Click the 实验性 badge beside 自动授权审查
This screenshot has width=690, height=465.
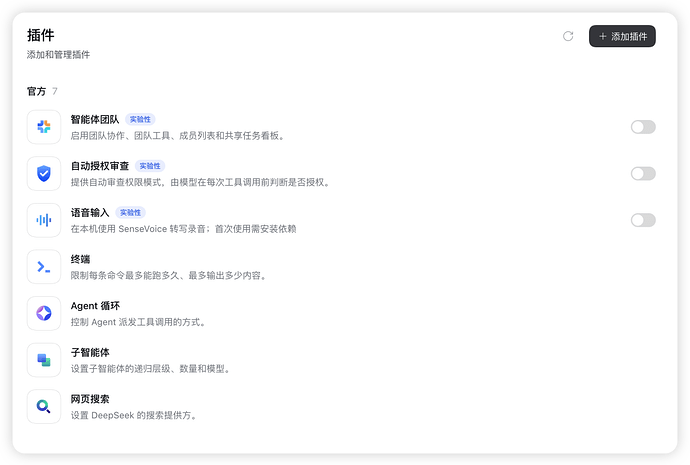coord(150,166)
